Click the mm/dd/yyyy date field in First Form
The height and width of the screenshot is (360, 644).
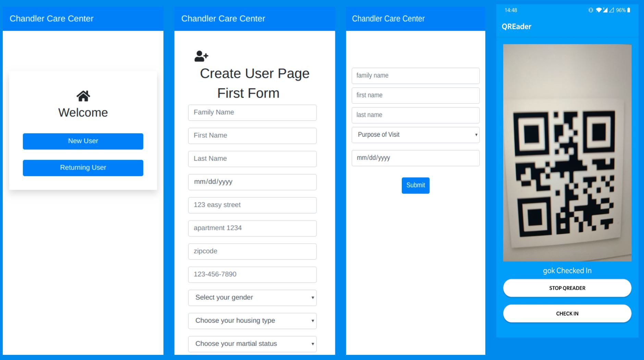coord(252,182)
